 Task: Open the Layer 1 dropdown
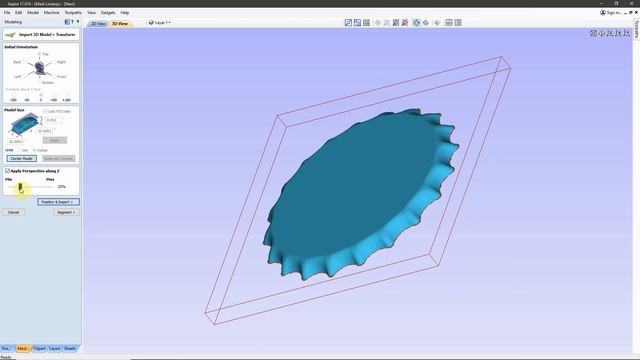160,22
